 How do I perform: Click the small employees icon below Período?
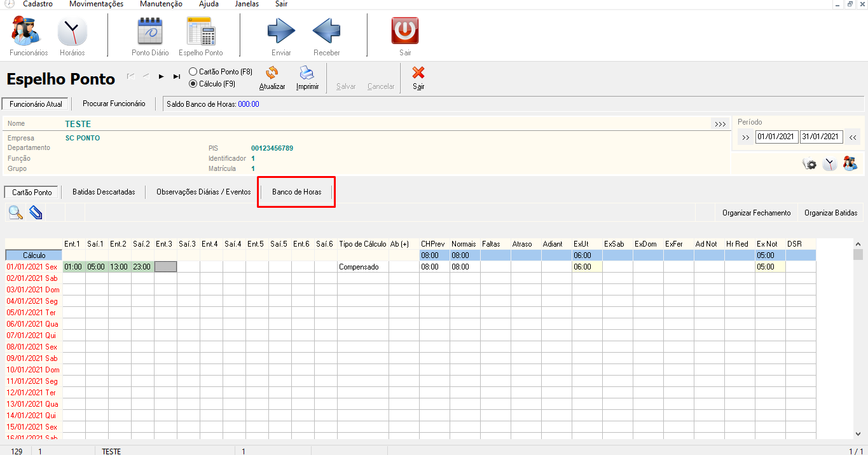tap(850, 164)
